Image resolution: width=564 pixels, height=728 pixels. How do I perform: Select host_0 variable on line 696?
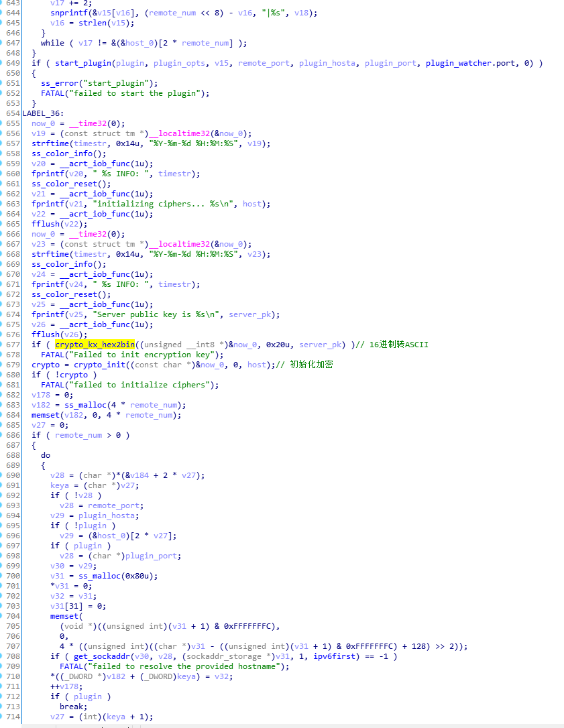(111, 536)
